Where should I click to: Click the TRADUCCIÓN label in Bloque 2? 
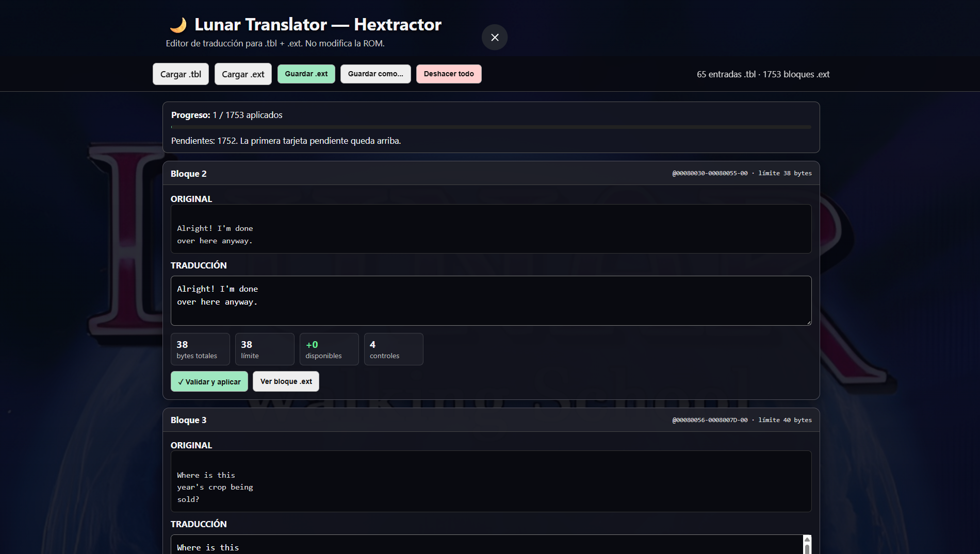point(199,265)
